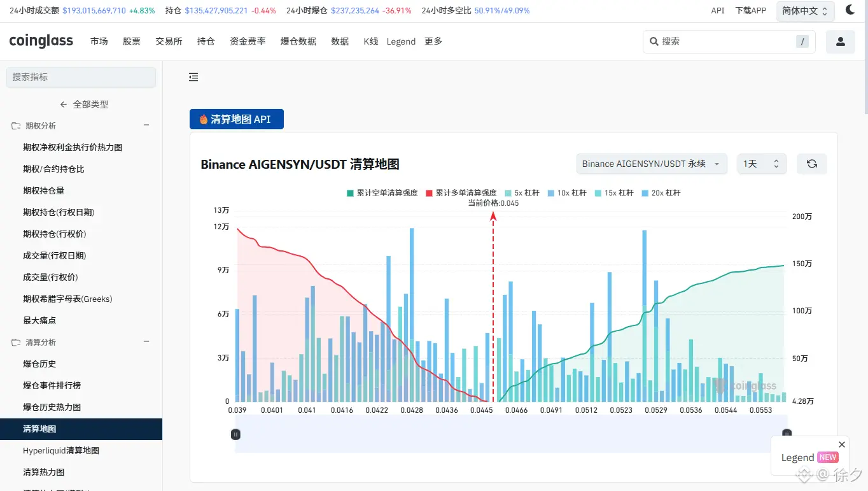Open 期权希腊字母表(Greeks) in sidebar
Screen dimensions: 868x491
point(67,299)
